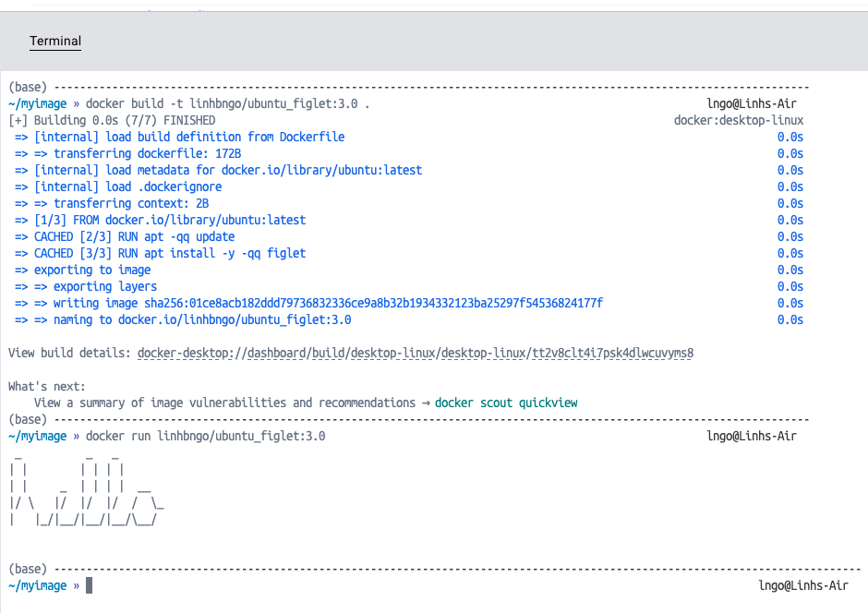Click the 'docker:desktop-linux' context label
This screenshot has width=868, height=613.
click(x=738, y=120)
